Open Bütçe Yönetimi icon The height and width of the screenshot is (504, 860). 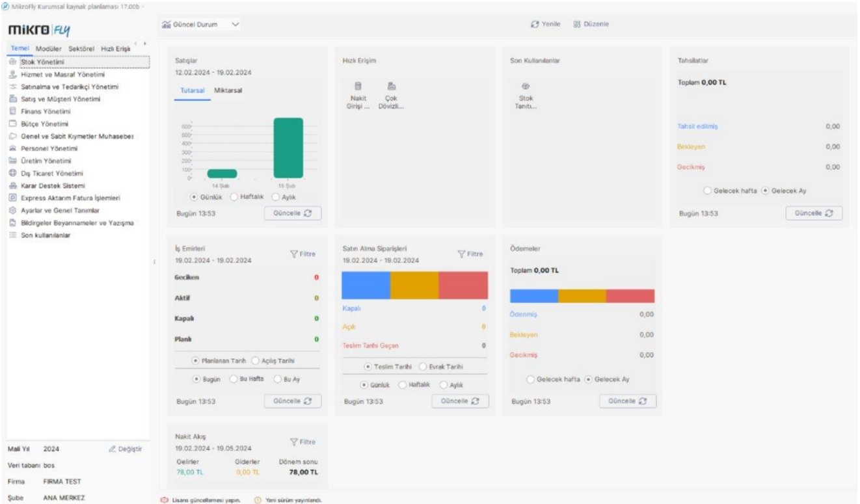pyautogui.click(x=13, y=124)
